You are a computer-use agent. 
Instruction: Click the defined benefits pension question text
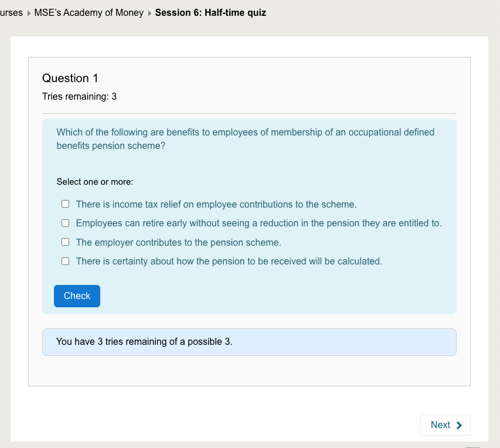(x=246, y=139)
